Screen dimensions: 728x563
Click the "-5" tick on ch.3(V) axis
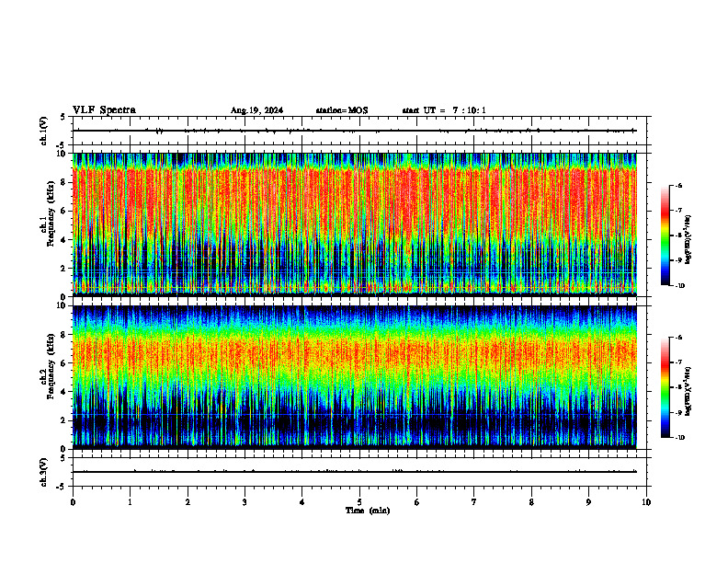pyautogui.click(x=62, y=487)
